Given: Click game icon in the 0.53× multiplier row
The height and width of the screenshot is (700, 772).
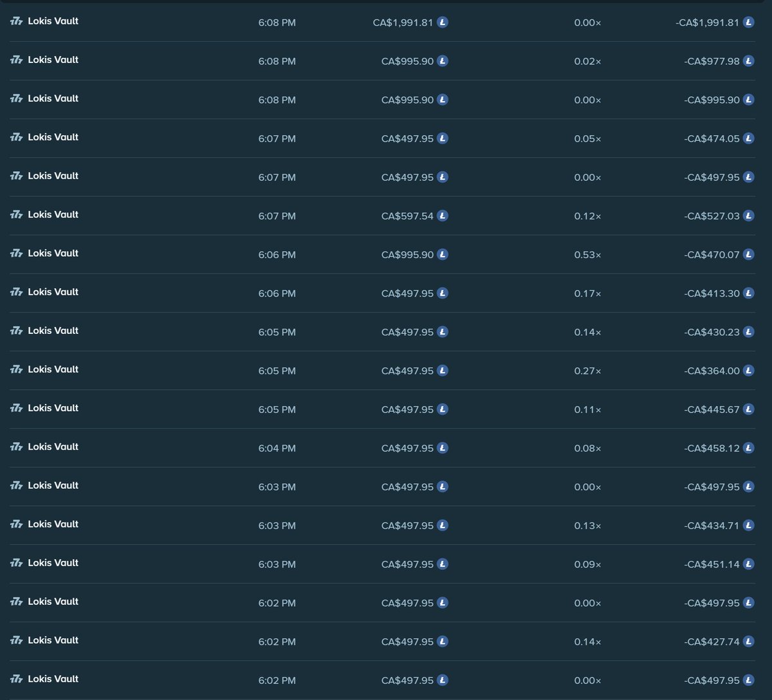Looking at the screenshot, I should point(17,253).
